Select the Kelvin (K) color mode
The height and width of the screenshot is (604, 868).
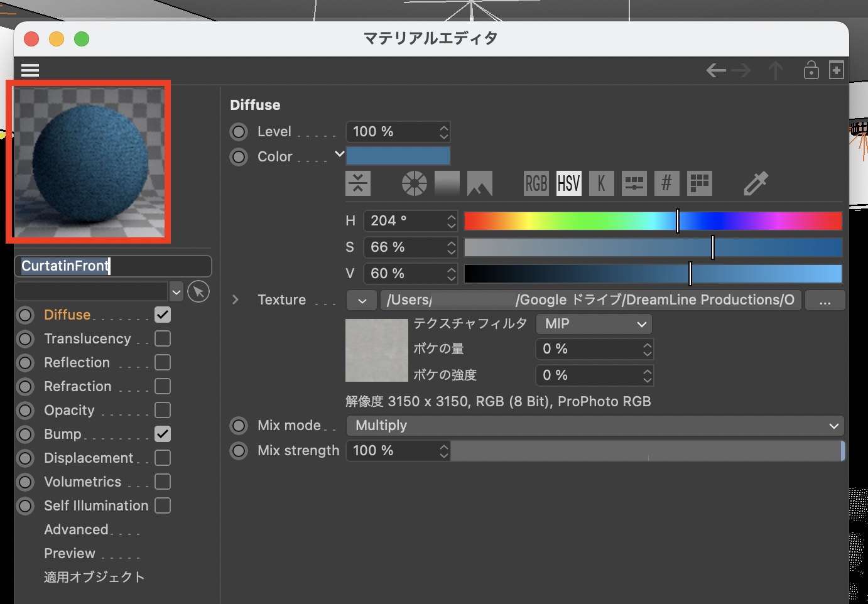point(601,183)
